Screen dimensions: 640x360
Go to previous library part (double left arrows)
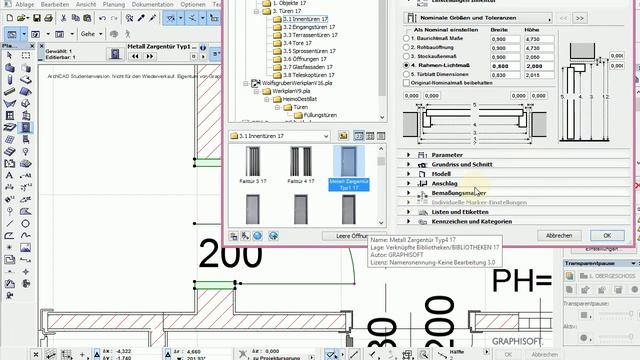coord(135,56)
